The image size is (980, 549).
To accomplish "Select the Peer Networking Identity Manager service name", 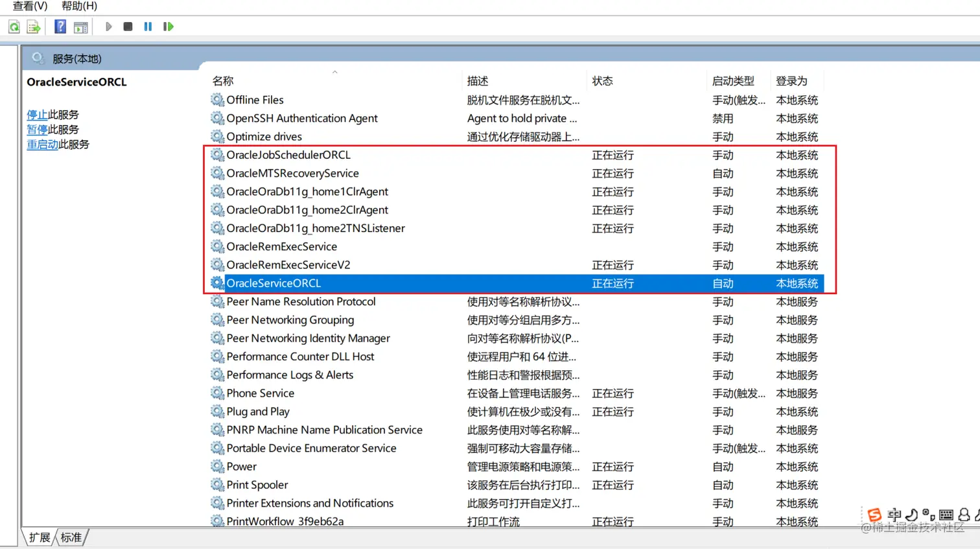I will 308,338.
